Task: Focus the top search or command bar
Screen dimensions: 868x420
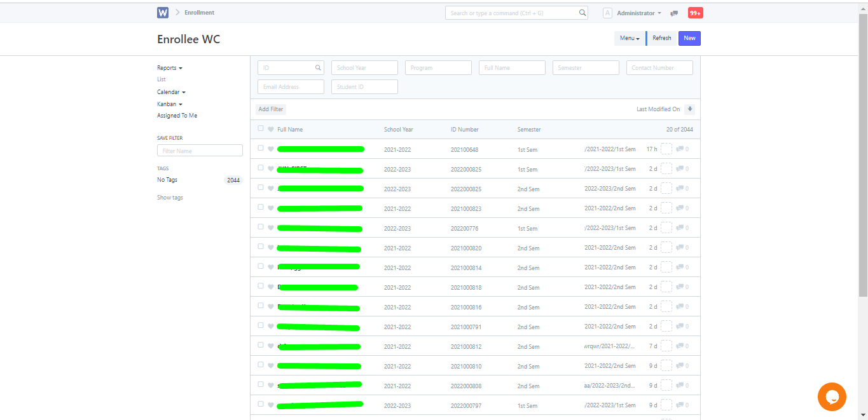Action: click(516, 13)
